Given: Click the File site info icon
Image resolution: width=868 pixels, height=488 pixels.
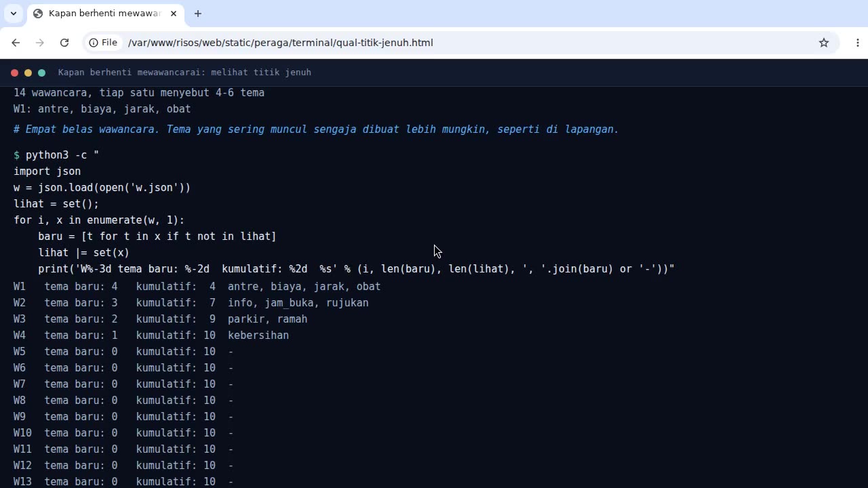Looking at the screenshot, I should [x=104, y=43].
